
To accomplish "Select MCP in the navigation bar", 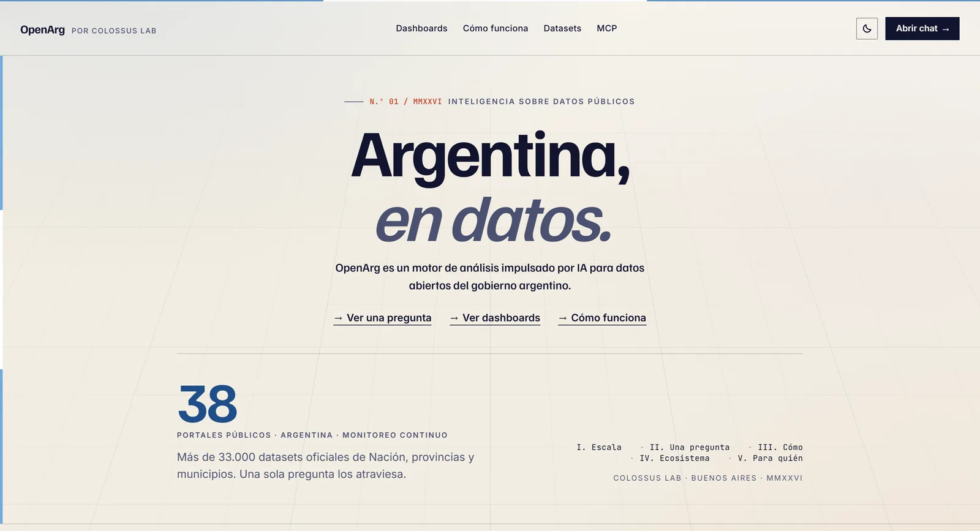I will coord(607,28).
